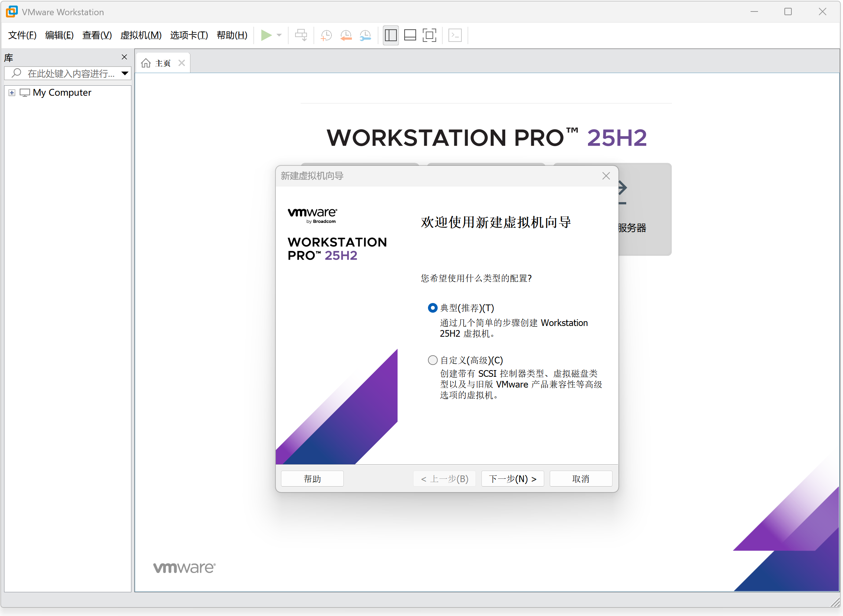843x616 pixels.
Task: Power on the virtual machine
Action: coord(266,35)
